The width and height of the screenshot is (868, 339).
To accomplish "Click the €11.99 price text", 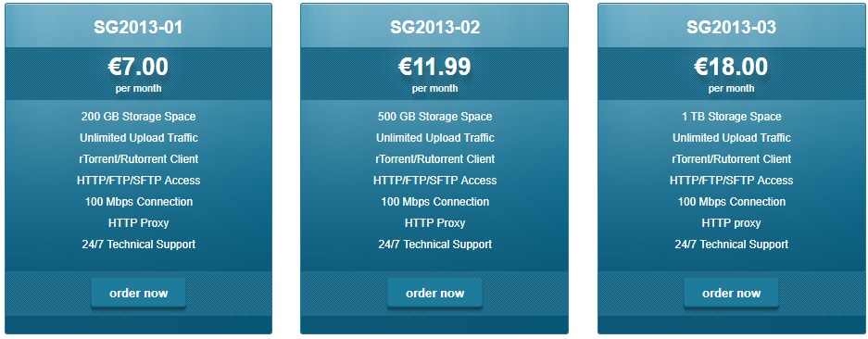I will (x=434, y=67).
